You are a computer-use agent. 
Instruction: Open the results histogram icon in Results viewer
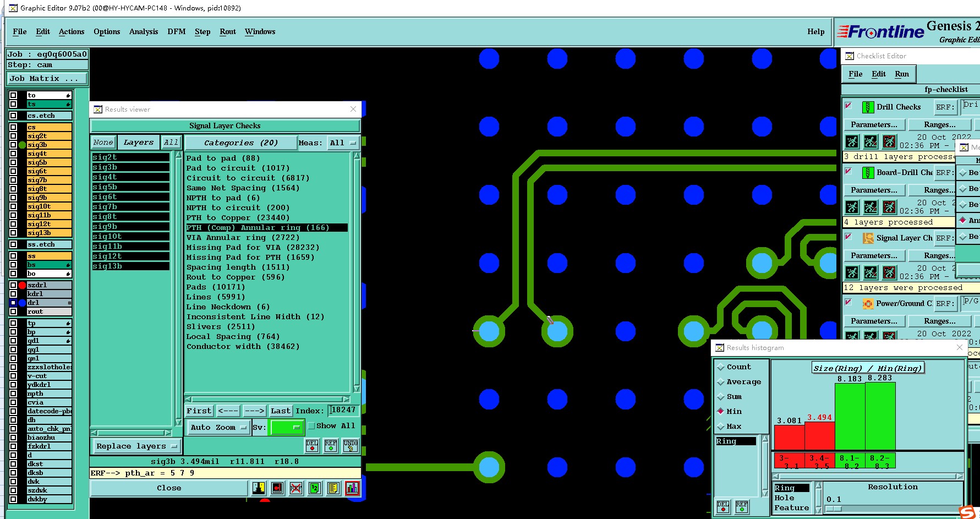click(x=352, y=488)
